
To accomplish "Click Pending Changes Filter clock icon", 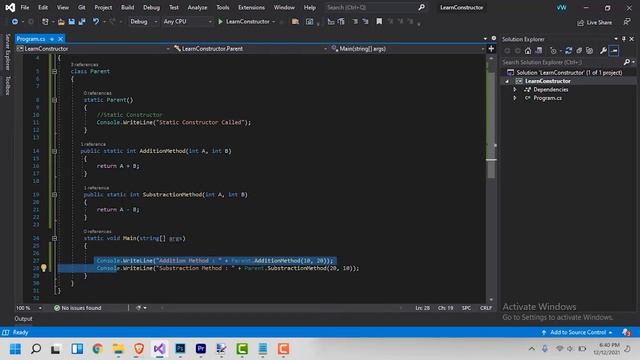I will (553, 51).
